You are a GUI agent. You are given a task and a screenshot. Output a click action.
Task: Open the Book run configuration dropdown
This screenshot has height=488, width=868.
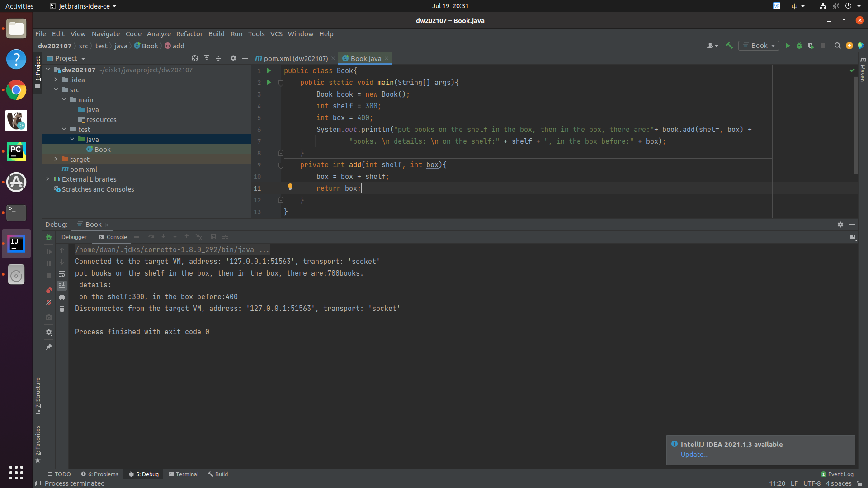coord(759,46)
